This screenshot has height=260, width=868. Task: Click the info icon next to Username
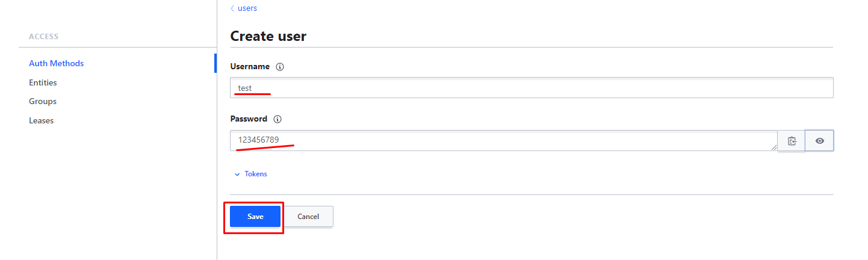click(279, 67)
